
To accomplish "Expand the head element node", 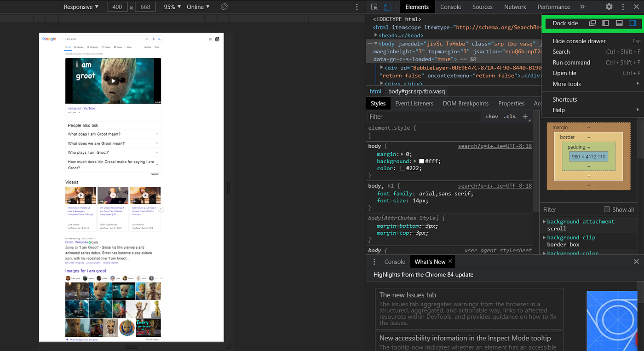I will [376, 35].
